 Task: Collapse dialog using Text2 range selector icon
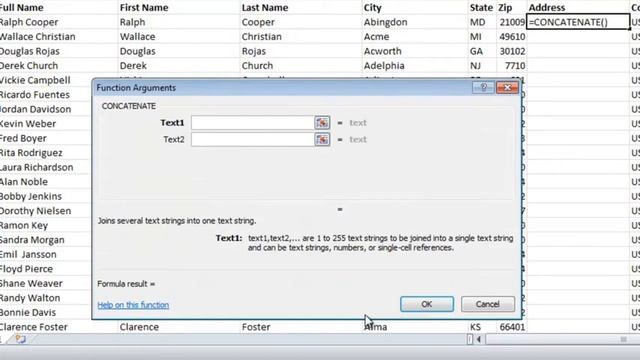pos(322,140)
